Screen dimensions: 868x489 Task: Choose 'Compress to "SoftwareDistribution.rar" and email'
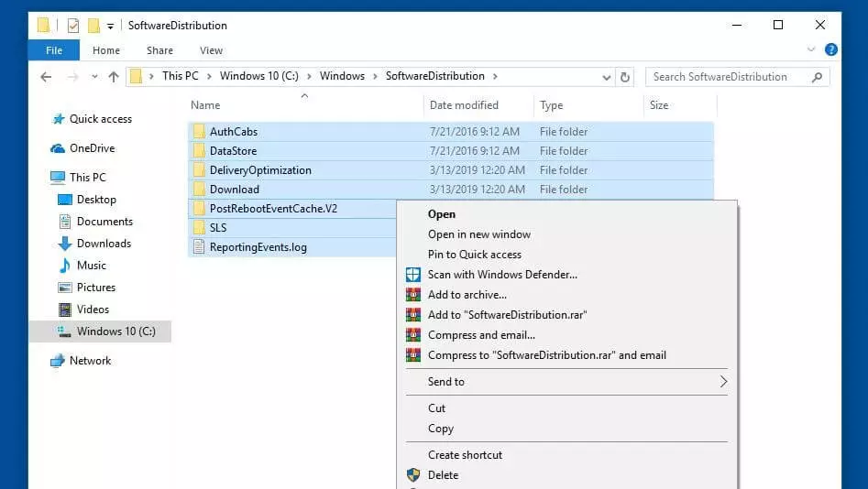pyautogui.click(x=566, y=355)
